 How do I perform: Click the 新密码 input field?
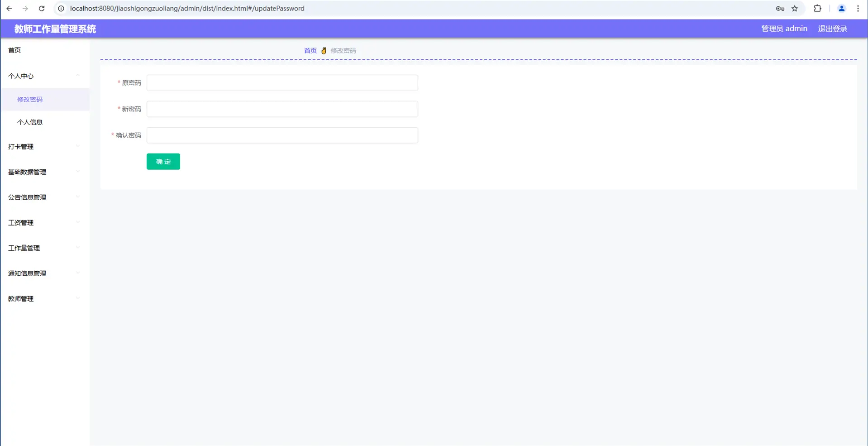pyautogui.click(x=282, y=109)
